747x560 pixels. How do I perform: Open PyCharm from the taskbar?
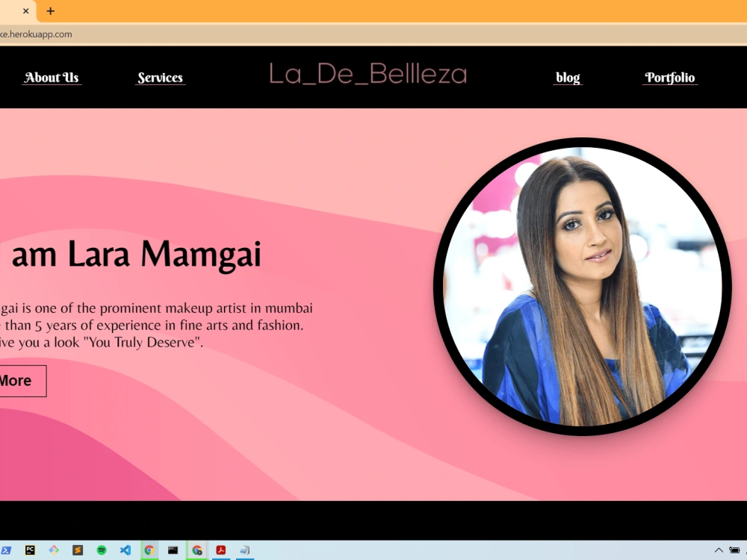coord(30,550)
